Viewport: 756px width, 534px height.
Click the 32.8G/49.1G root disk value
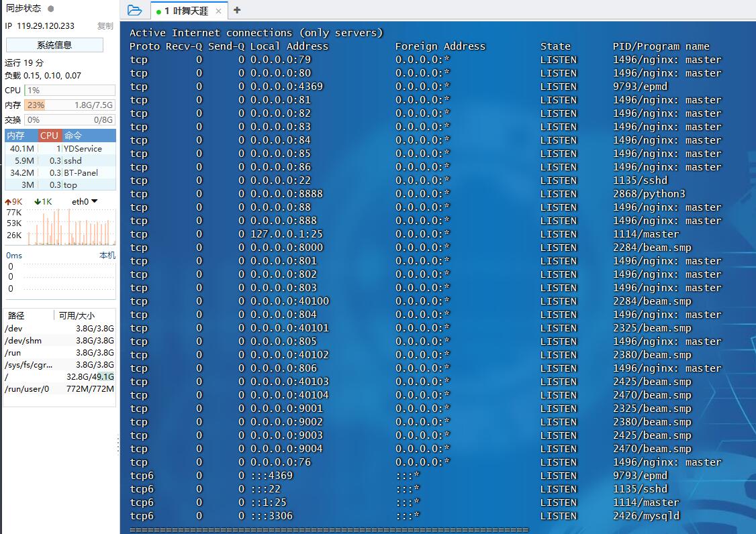click(90, 377)
